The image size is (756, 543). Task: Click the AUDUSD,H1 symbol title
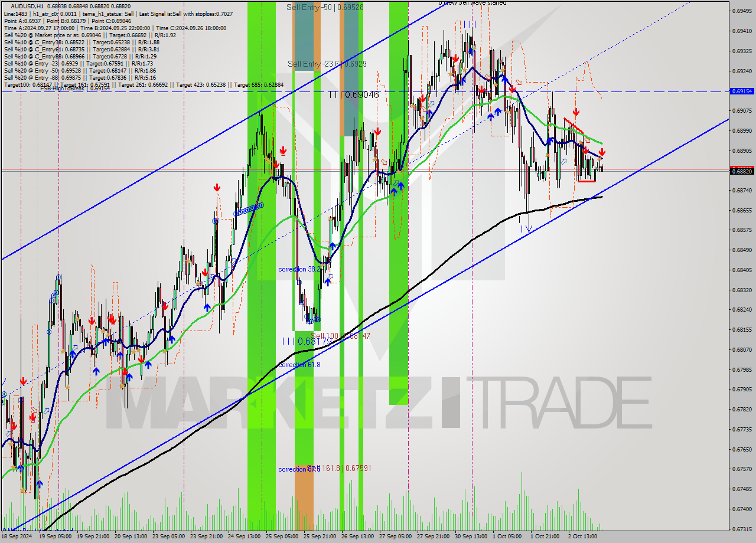[27, 6]
